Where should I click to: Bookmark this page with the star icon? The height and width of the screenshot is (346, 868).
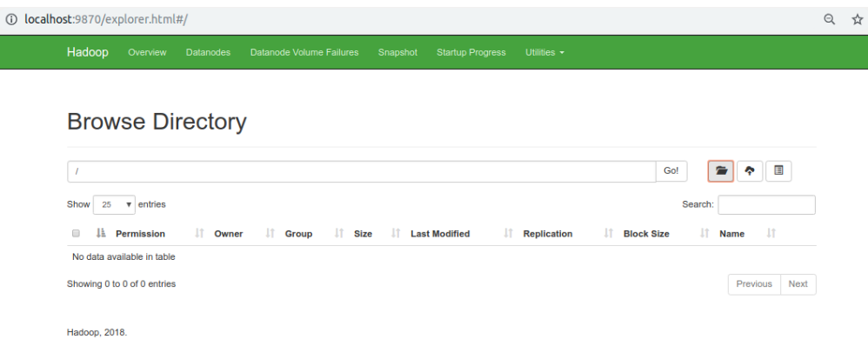pos(857,19)
